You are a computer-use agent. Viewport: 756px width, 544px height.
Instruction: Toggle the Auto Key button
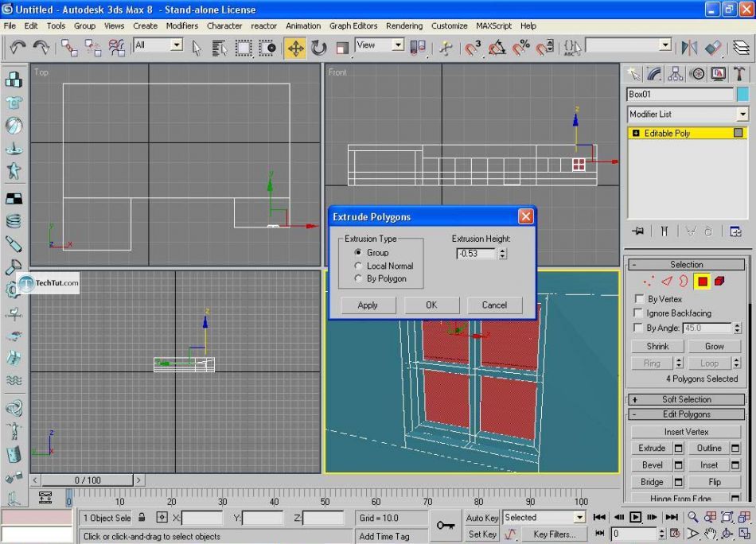481,518
